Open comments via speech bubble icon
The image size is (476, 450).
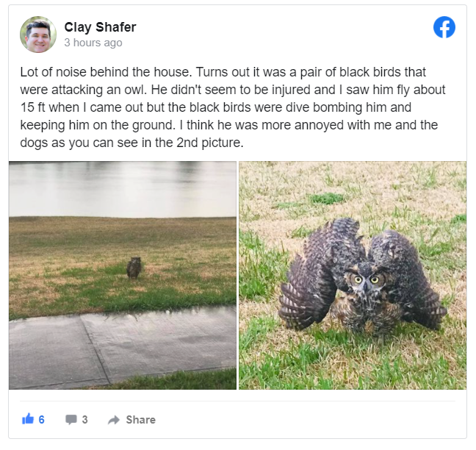point(71,420)
